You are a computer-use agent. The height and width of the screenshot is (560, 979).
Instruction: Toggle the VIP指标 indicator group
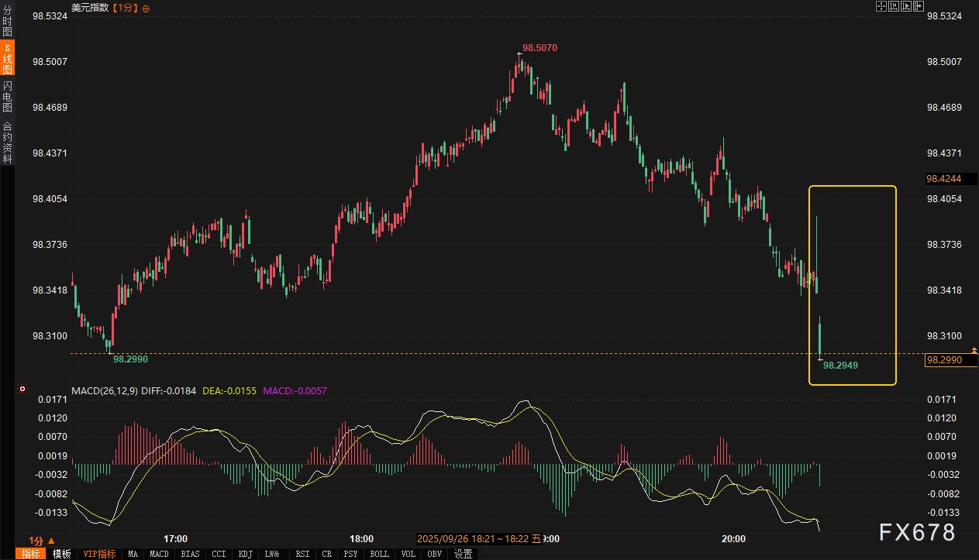click(99, 554)
